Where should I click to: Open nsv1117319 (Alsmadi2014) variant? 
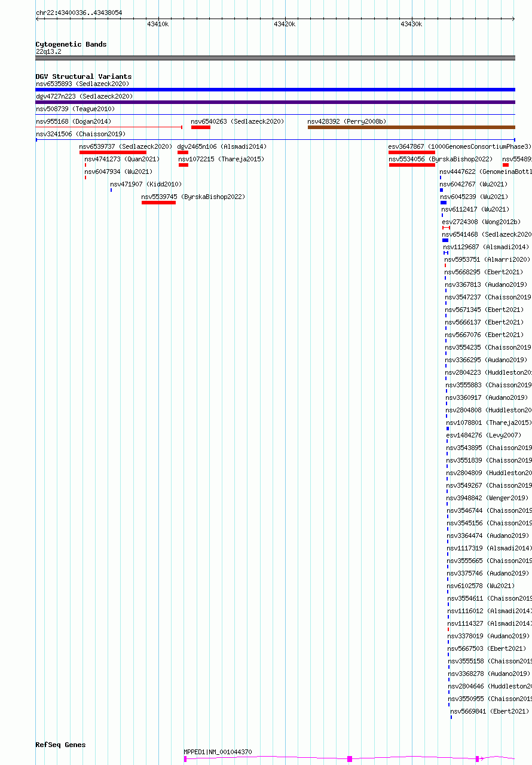(490, 548)
